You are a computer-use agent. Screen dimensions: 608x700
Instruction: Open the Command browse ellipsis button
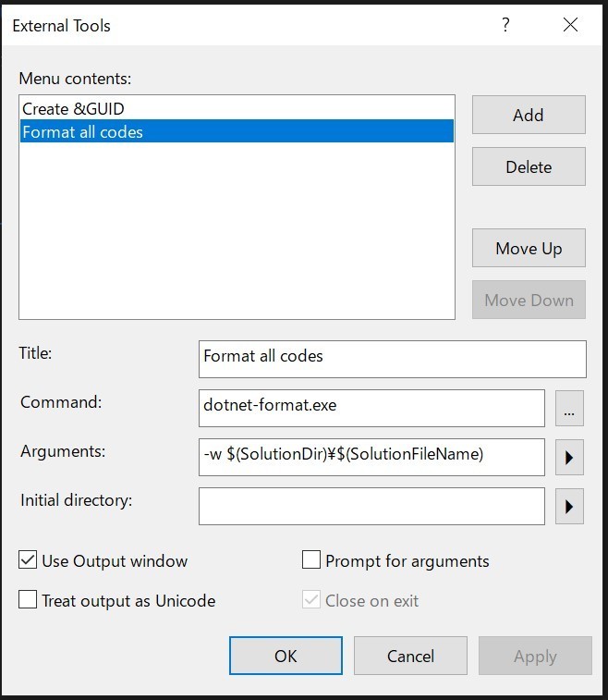(569, 408)
